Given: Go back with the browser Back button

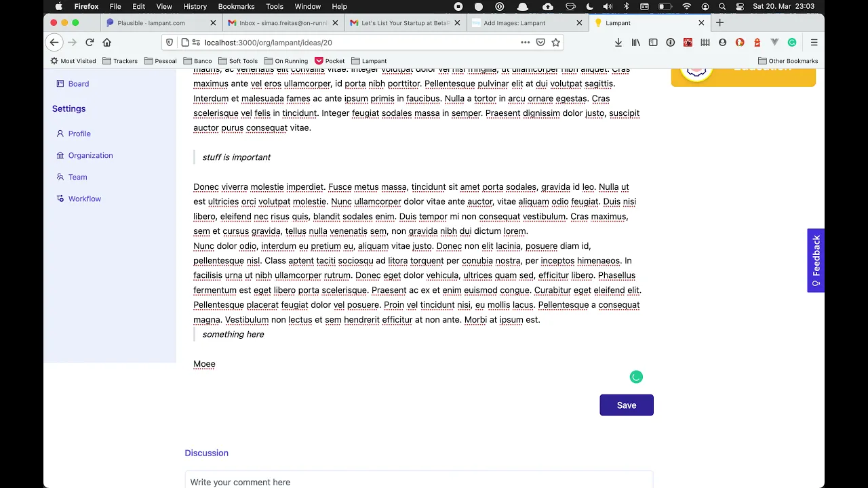Looking at the screenshot, I should [x=54, y=42].
